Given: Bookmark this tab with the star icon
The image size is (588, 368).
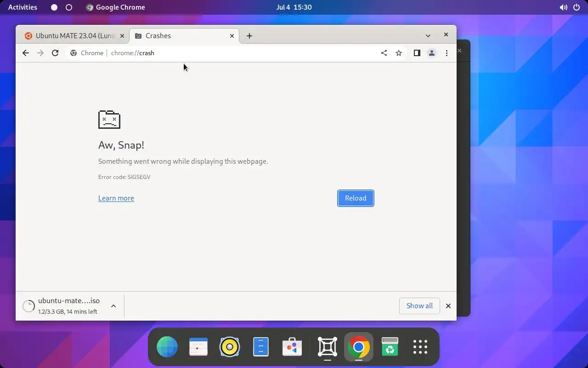Looking at the screenshot, I should (x=399, y=53).
